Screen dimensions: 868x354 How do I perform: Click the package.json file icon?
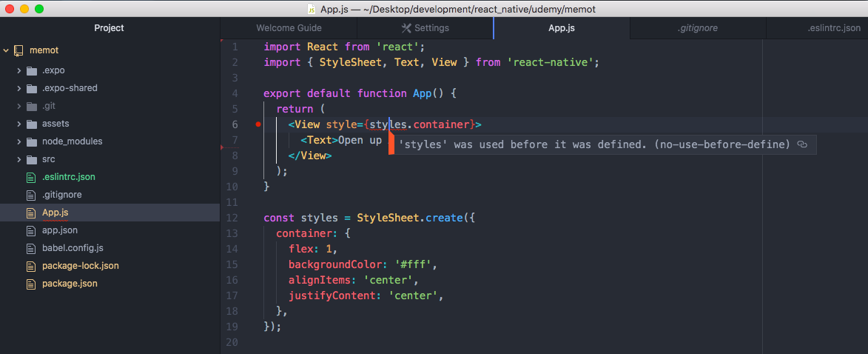point(30,284)
